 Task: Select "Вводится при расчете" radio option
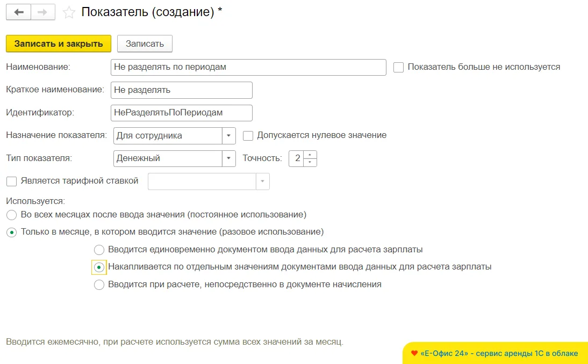point(99,285)
